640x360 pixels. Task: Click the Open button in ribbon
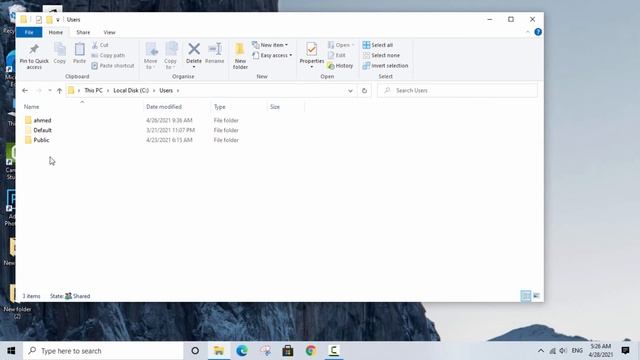pos(341,45)
